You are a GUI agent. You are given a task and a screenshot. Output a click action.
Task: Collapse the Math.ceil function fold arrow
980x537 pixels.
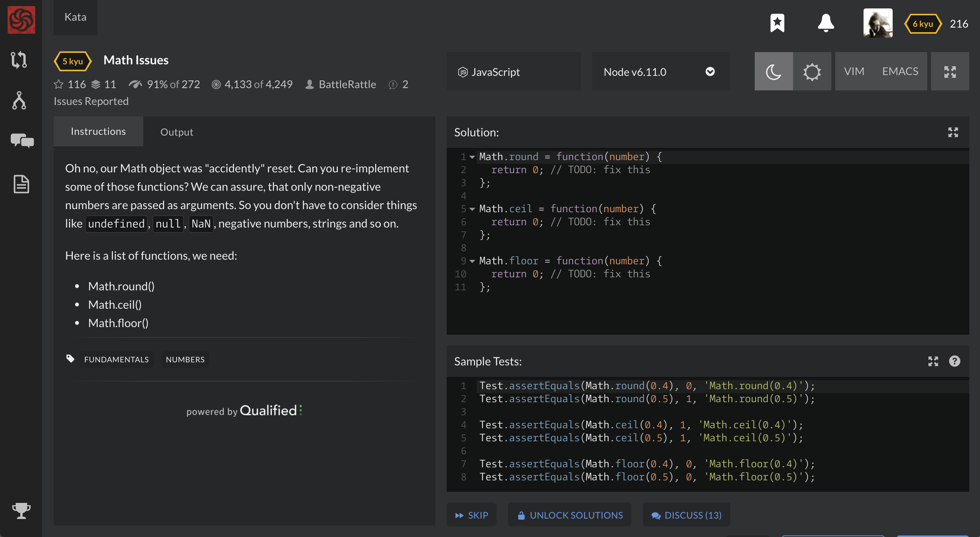click(472, 209)
